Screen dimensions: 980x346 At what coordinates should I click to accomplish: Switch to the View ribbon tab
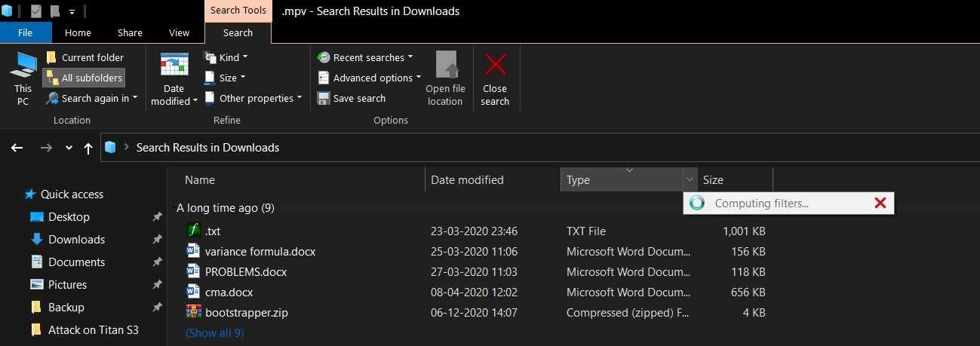[x=180, y=32]
